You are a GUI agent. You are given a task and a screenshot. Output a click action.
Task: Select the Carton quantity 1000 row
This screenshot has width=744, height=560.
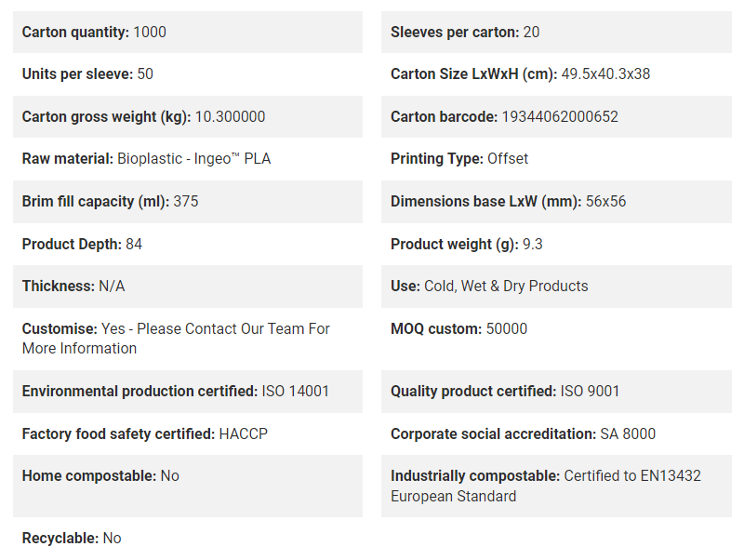pyautogui.click(x=188, y=33)
